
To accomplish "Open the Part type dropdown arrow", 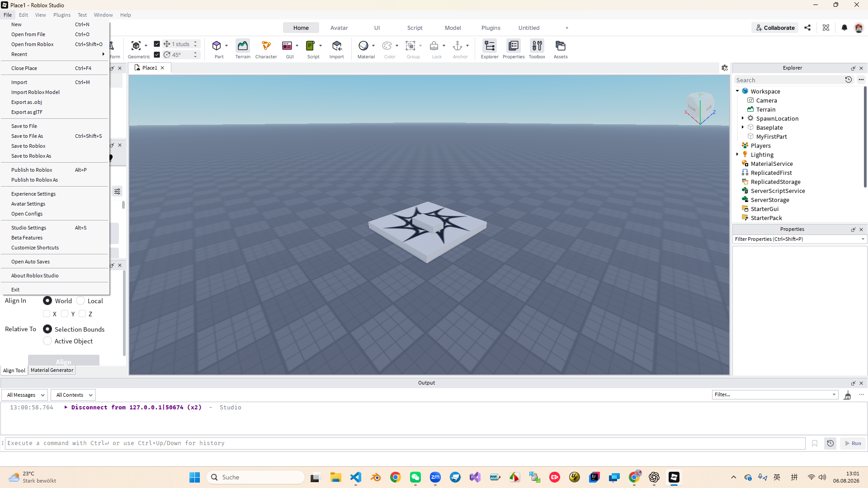I will click(226, 46).
